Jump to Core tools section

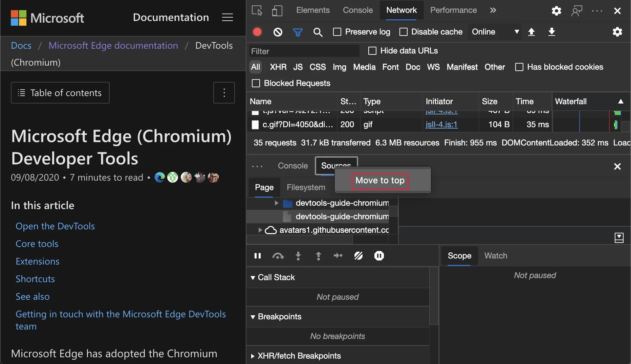pos(37,244)
